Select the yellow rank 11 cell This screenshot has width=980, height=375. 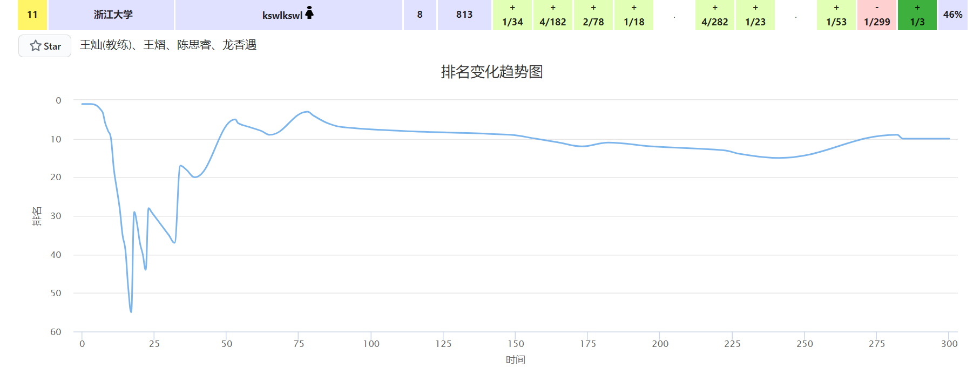coord(32,15)
